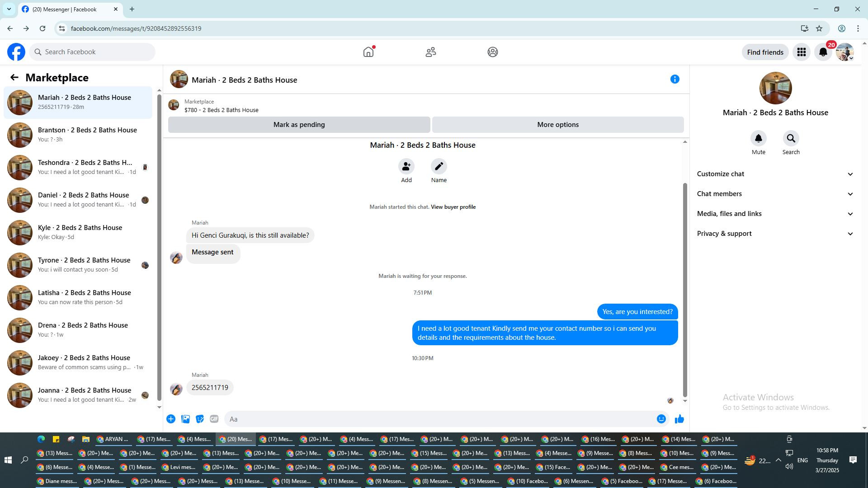
Task: Open the Facebook home feed icon
Action: [x=368, y=52]
